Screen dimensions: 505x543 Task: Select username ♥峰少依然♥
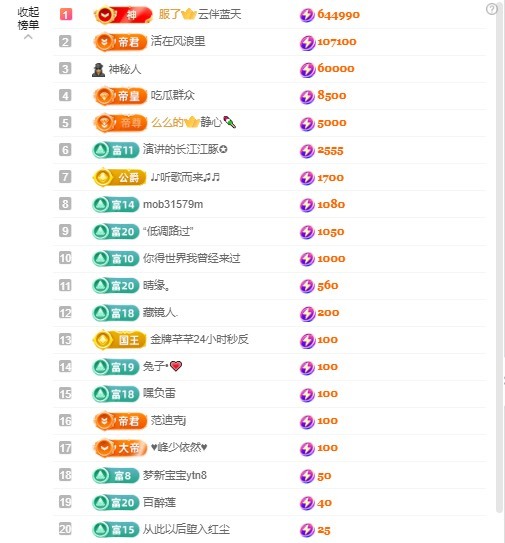(179, 447)
